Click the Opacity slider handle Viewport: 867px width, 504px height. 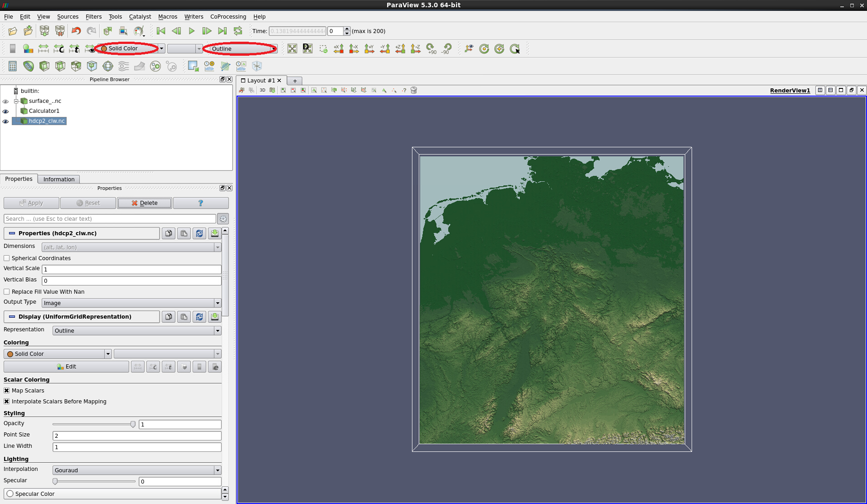pos(133,425)
